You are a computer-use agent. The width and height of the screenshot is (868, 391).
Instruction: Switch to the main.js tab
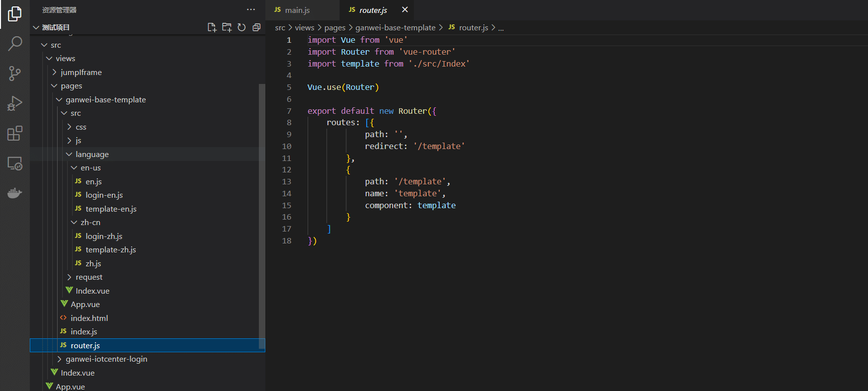coord(297,10)
